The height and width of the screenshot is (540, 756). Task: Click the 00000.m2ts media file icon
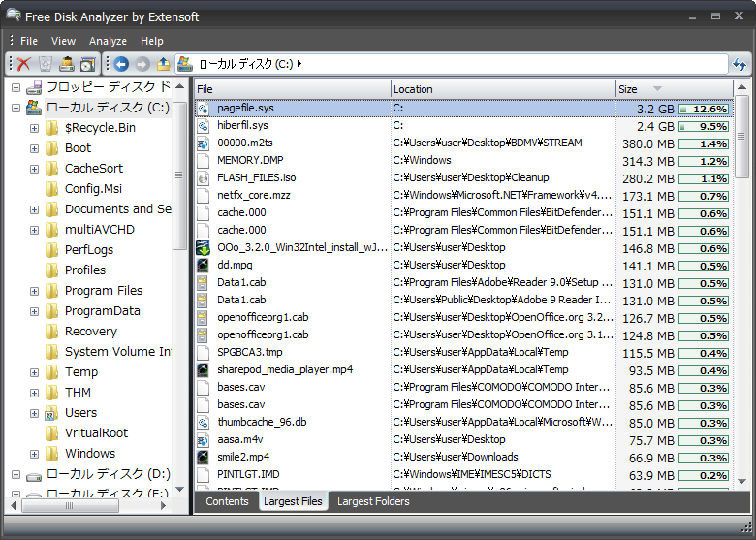pyautogui.click(x=203, y=143)
